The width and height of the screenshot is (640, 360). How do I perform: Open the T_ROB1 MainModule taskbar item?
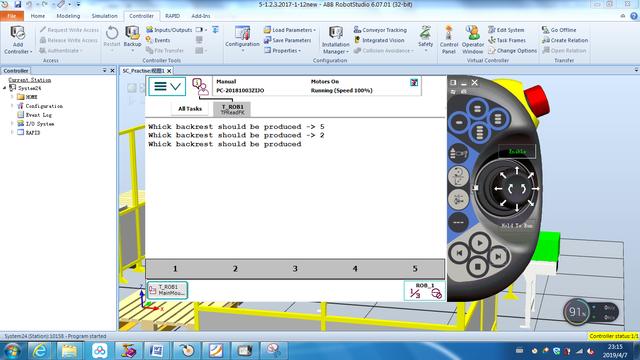tap(167, 290)
